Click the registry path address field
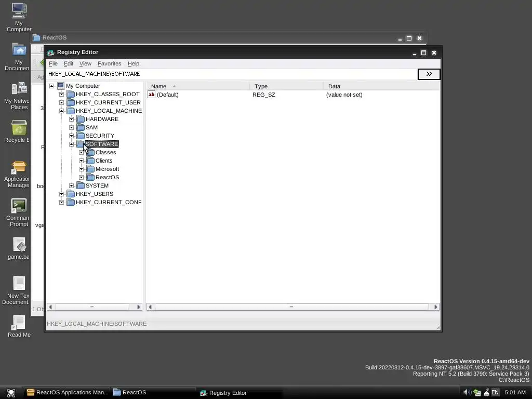 pos(232,74)
